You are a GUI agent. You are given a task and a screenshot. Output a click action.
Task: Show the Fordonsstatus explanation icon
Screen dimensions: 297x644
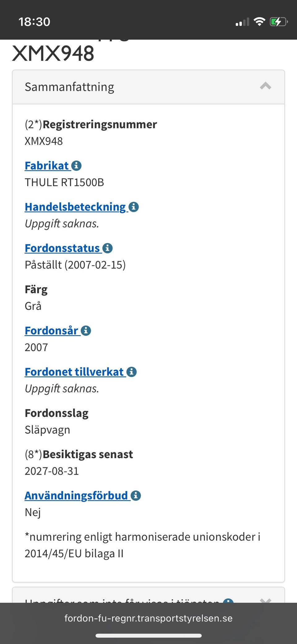[107, 248]
